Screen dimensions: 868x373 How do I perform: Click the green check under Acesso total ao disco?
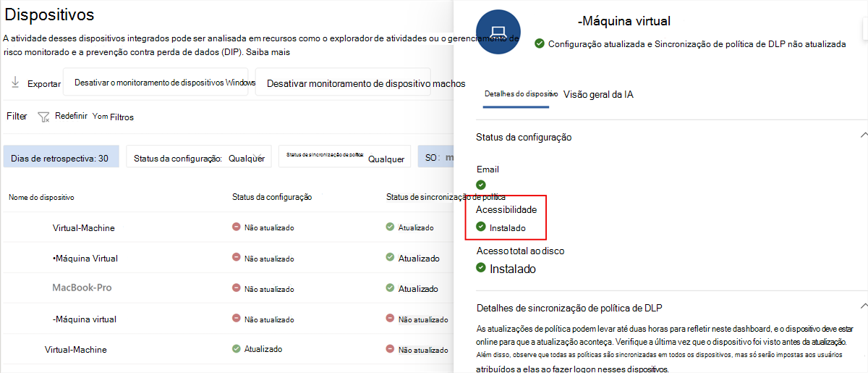pos(481,267)
